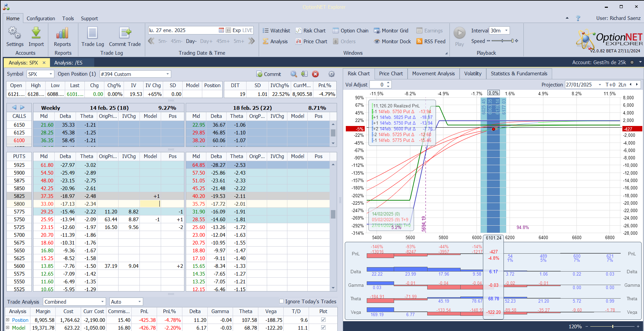The width and height of the screenshot is (644, 331).
Task: Click the compare columns icon beside magnifier
Action: (304, 74)
